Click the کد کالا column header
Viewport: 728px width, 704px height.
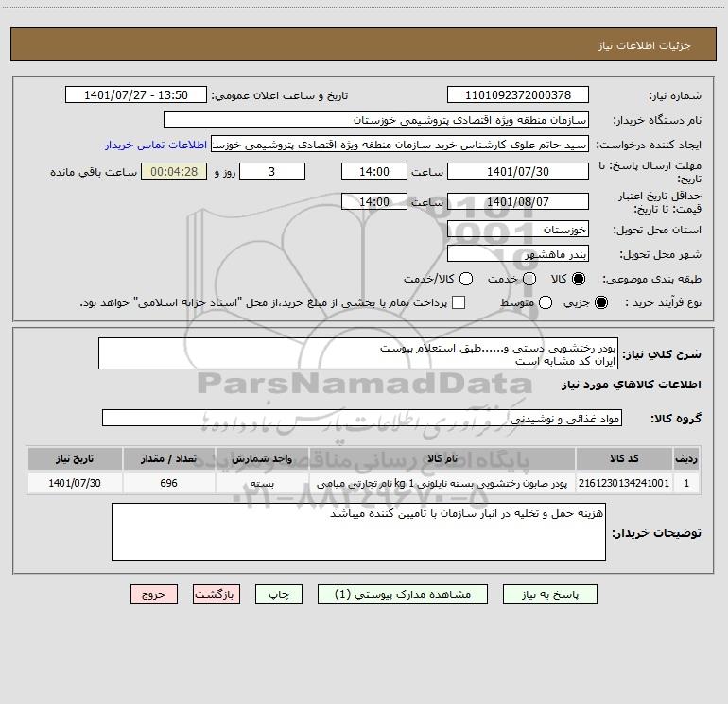coord(624,458)
